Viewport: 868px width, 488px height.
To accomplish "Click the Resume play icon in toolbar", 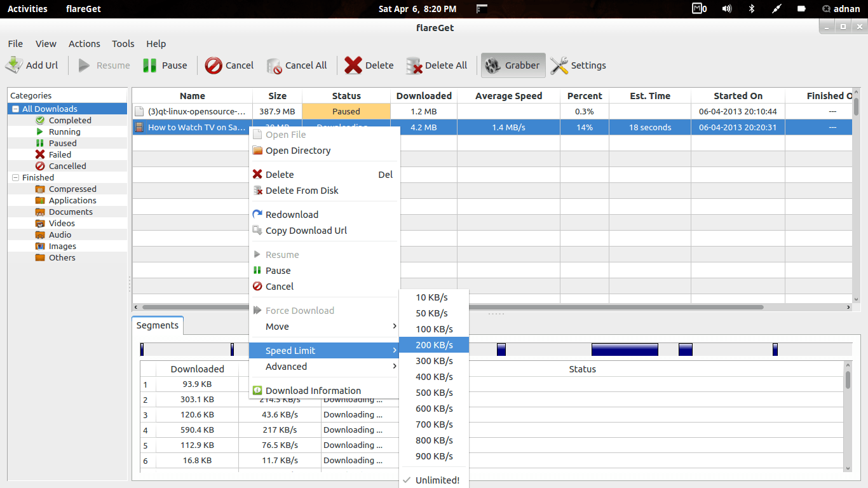I will tap(84, 65).
